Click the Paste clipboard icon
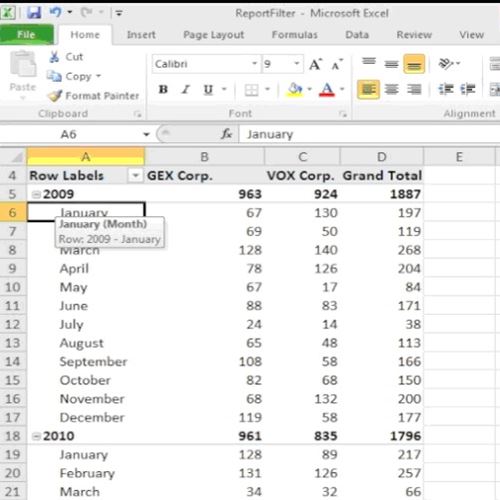 pos(23,64)
